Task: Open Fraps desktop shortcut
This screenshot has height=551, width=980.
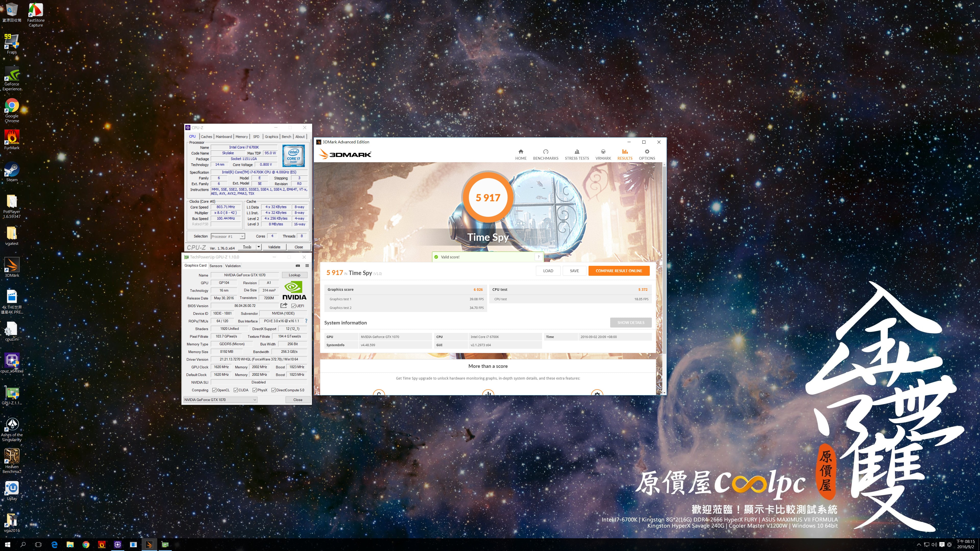Action: point(12,44)
